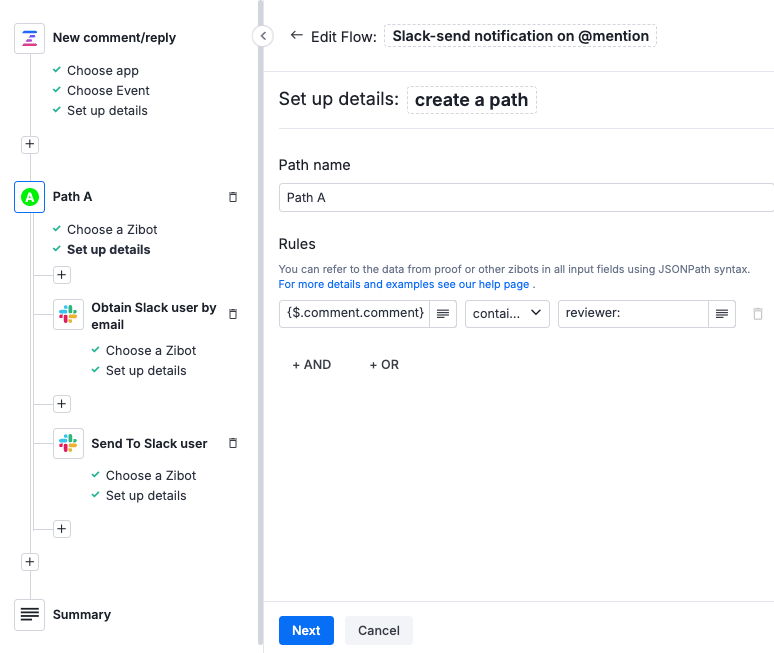Edit the step title create a path
The image size is (774, 653).
tap(471, 100)
